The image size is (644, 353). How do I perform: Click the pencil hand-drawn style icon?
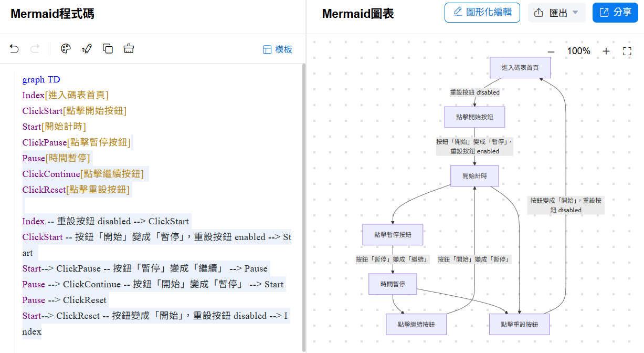(x=87, y=49)
